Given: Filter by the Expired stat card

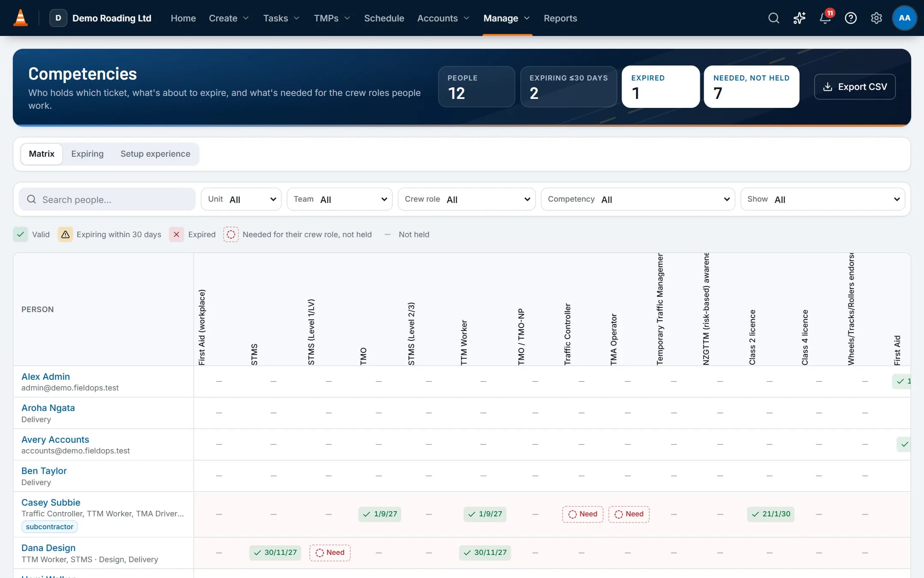Looking at the screenshot, I should [660, 86].
